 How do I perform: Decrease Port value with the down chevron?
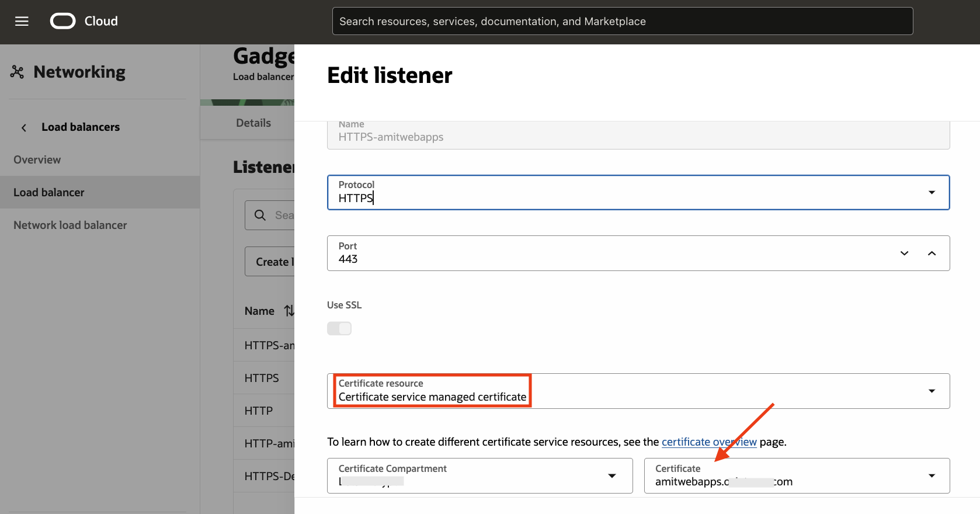click(904, 253)
